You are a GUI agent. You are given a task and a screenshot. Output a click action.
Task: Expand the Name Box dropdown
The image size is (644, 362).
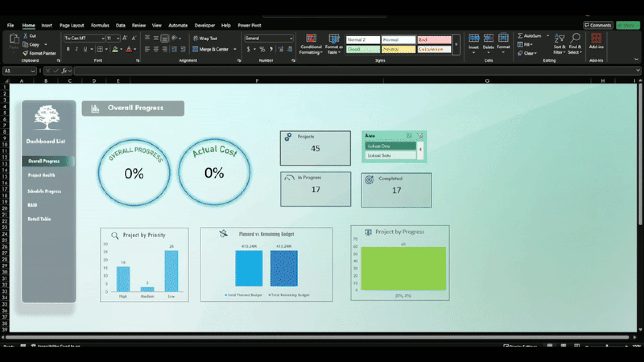pos(33,71)
